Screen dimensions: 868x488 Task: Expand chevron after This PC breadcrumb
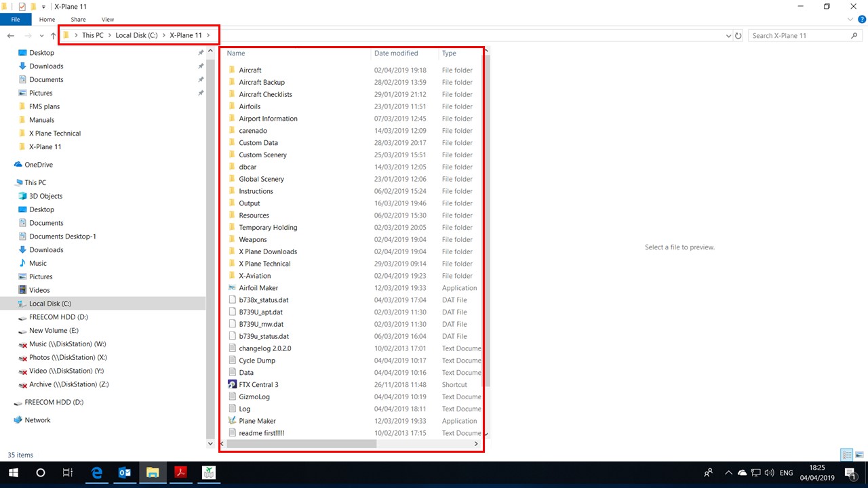point(109,35)
